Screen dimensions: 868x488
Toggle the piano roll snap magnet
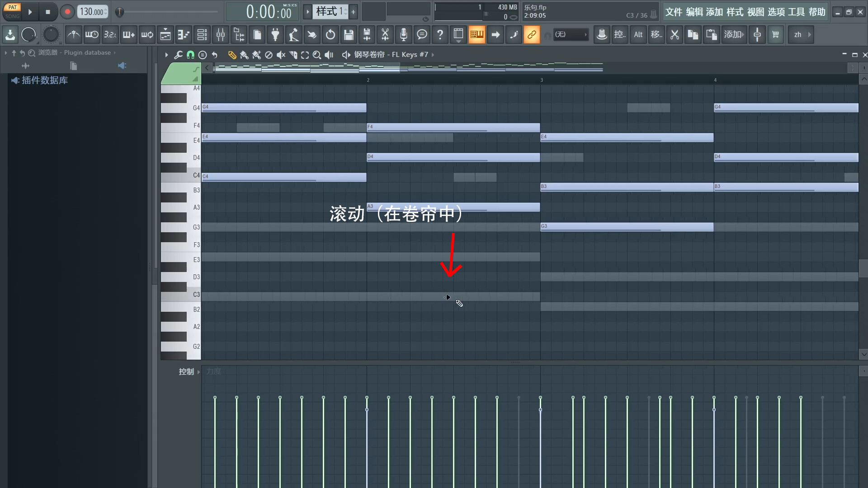click(190, 55)
